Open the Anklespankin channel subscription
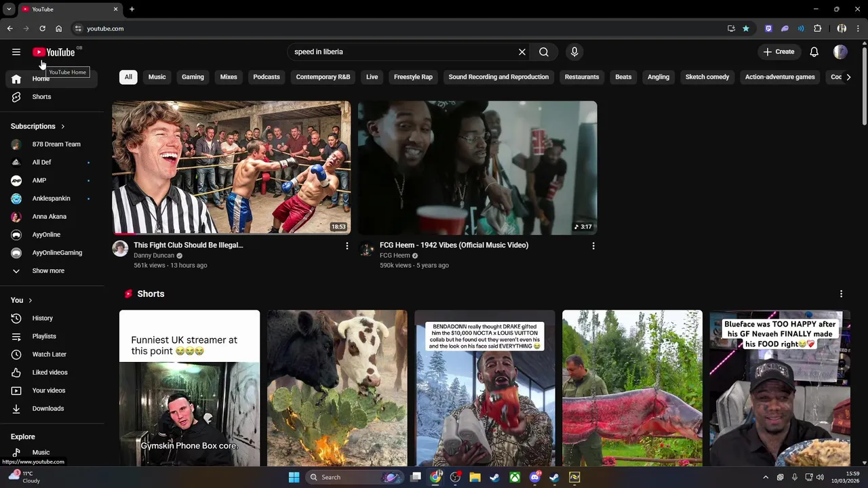Viewport: 868px width, 488px height. click(x=52, y=199)
